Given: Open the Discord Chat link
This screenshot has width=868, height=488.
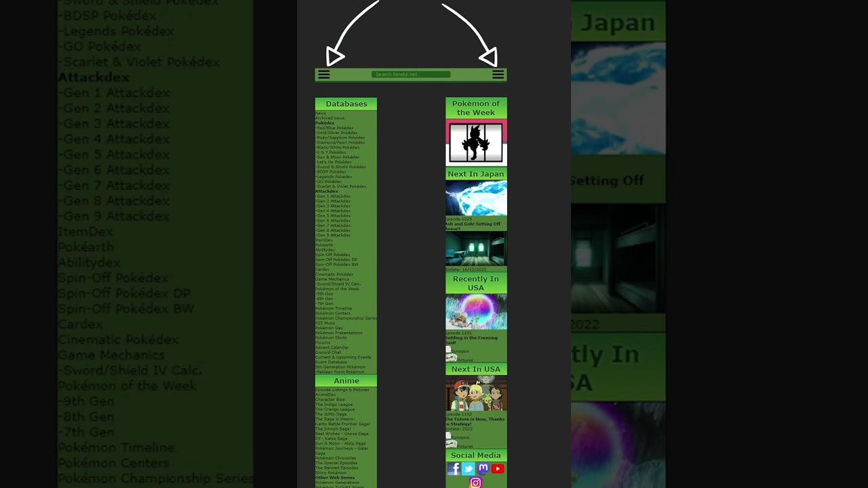Looking at the screenshot, I should click(x=328, y=352).
